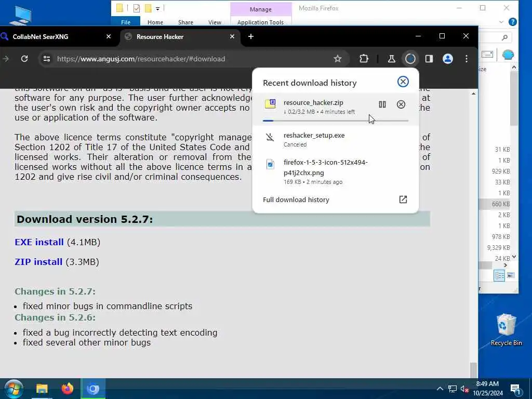Click the png file thumbnail icon in downloads
The width and height of the screenshot is (532, 399).
click(x=270, y=164)
